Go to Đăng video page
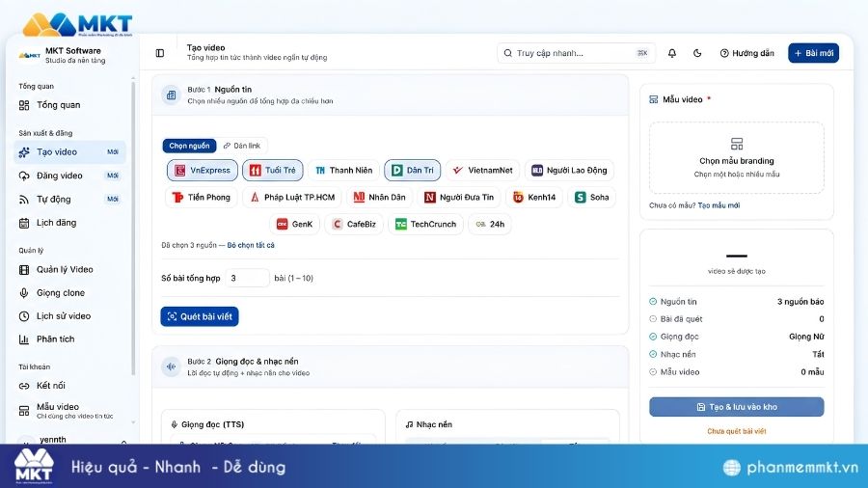Viewport: 868px width, 488px height. click(x=69, y=176)
